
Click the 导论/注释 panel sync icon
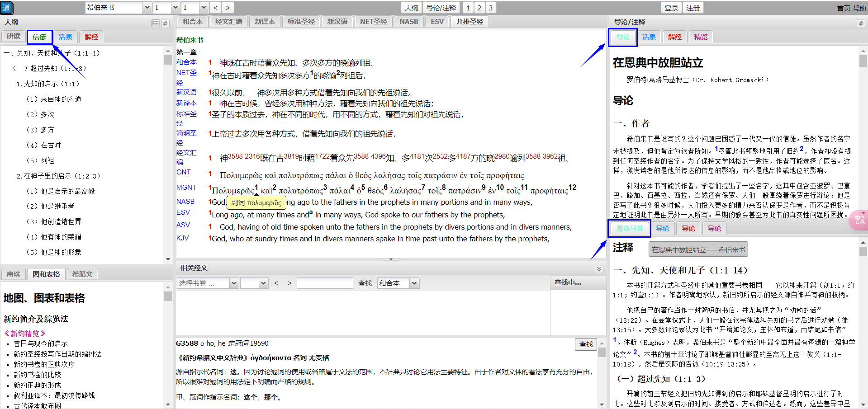860,23
